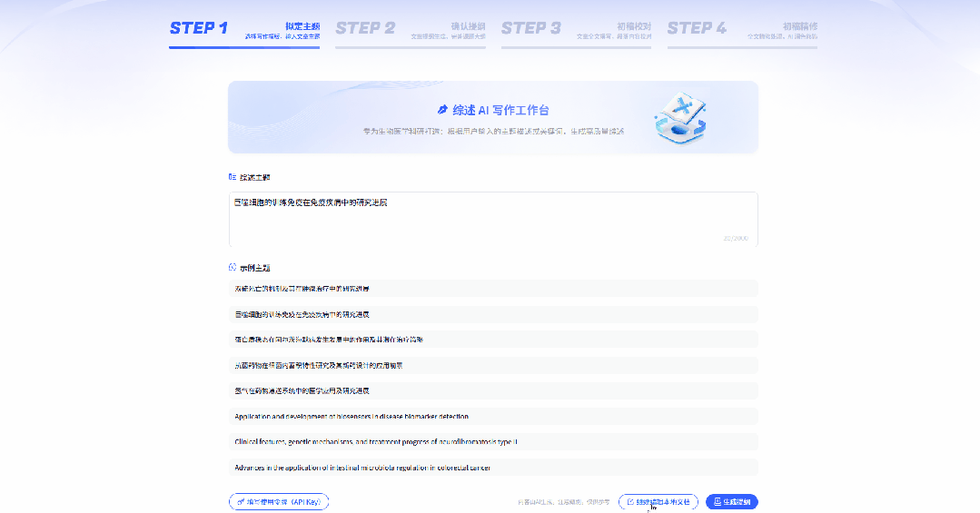The width and height of the screenshot is (980, 513).
Task: Select the third example topic about 蛋白质
Action: tap(493, 340)
